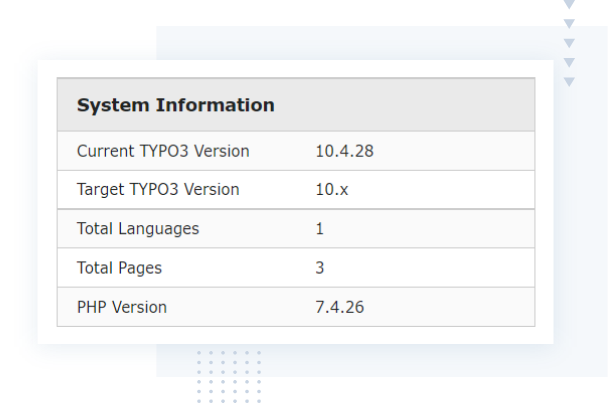
Task: Select the 7.4.26 PHP version value
Action: point(339,307)
